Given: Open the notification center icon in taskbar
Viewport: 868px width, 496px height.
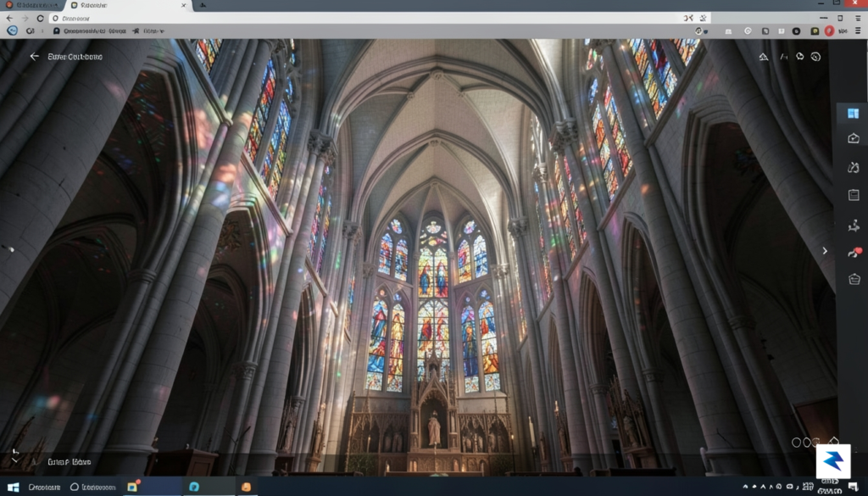Looking at the screenshot, I should tap(853, 488).
